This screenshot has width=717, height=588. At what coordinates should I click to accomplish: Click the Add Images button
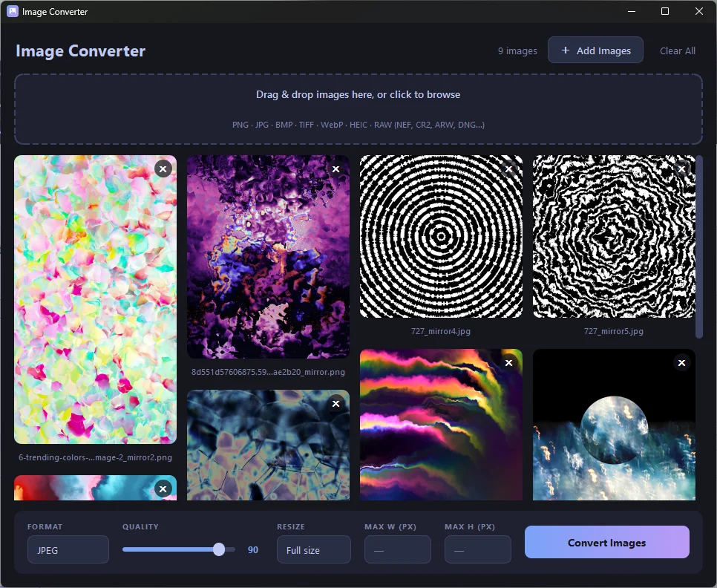pos(595,50)
